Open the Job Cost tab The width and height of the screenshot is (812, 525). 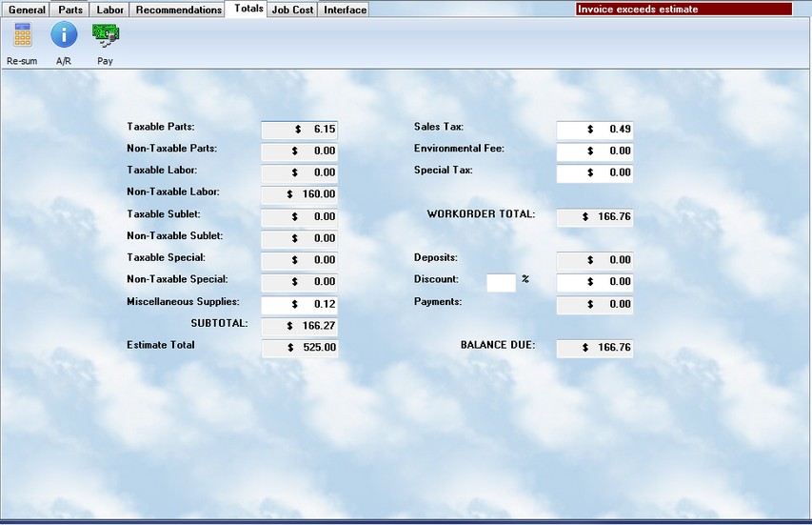point(292,10)
